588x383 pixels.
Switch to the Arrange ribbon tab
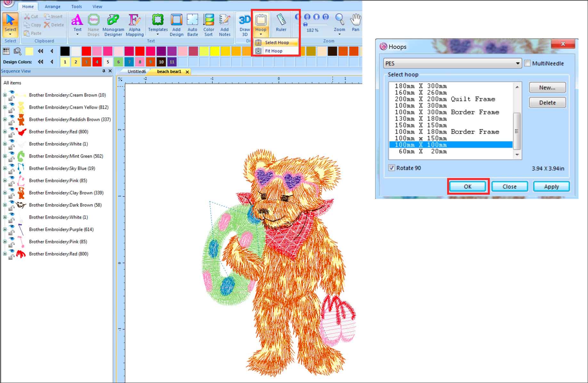click(52, 6)
